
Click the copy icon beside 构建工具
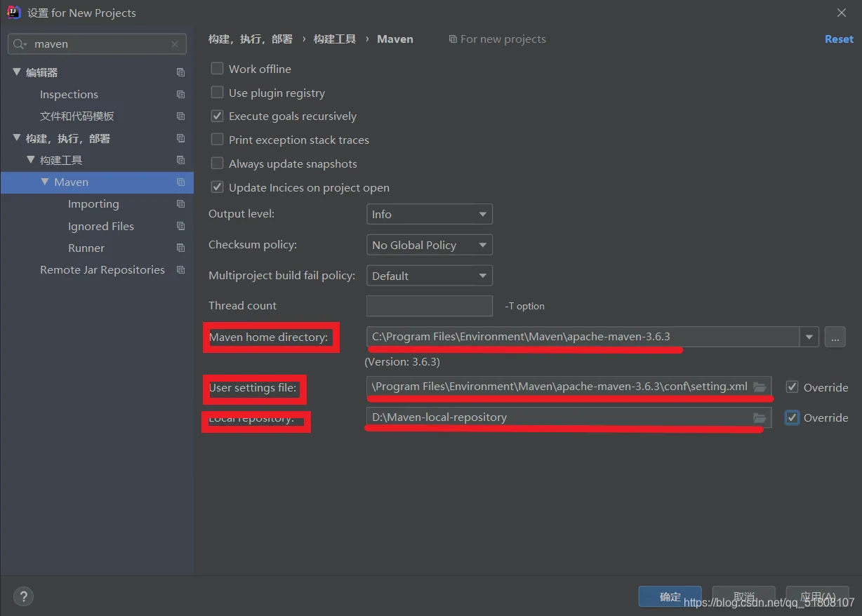180,160
